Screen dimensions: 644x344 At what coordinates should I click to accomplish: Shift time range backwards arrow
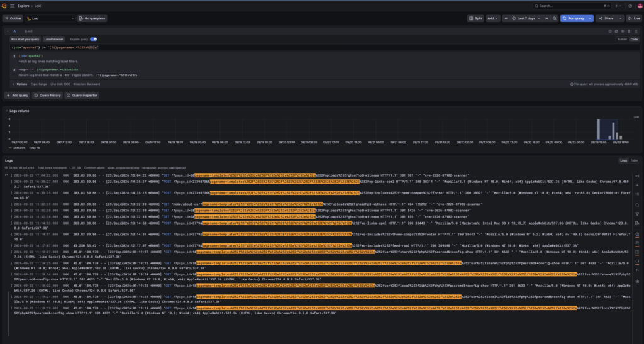(x=506, y=18)
